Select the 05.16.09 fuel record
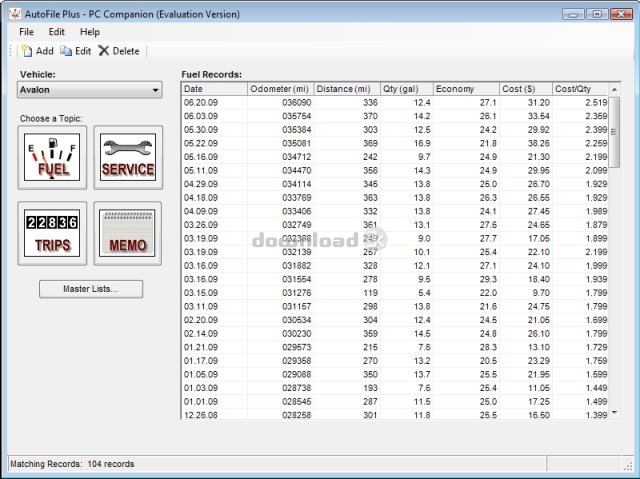 [395, 157]
